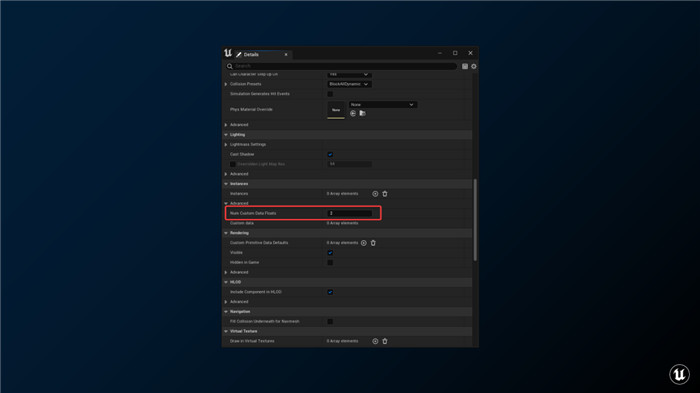Empty Draw in Virtual Textures array
Image resolution: width=700 pixels, height=393 pixels.
point(385,341)
